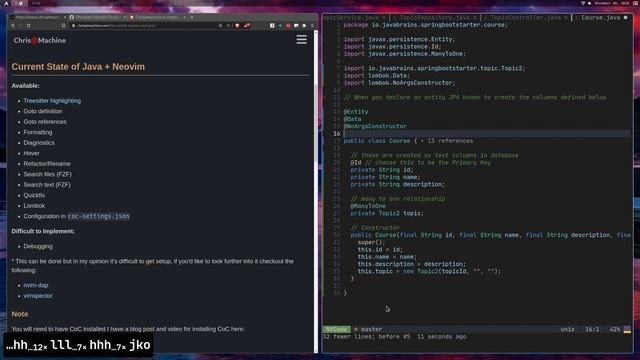
Task: Close the TopicController.java buffer tab
Action: pyautogui.click(x=566, y=18)
